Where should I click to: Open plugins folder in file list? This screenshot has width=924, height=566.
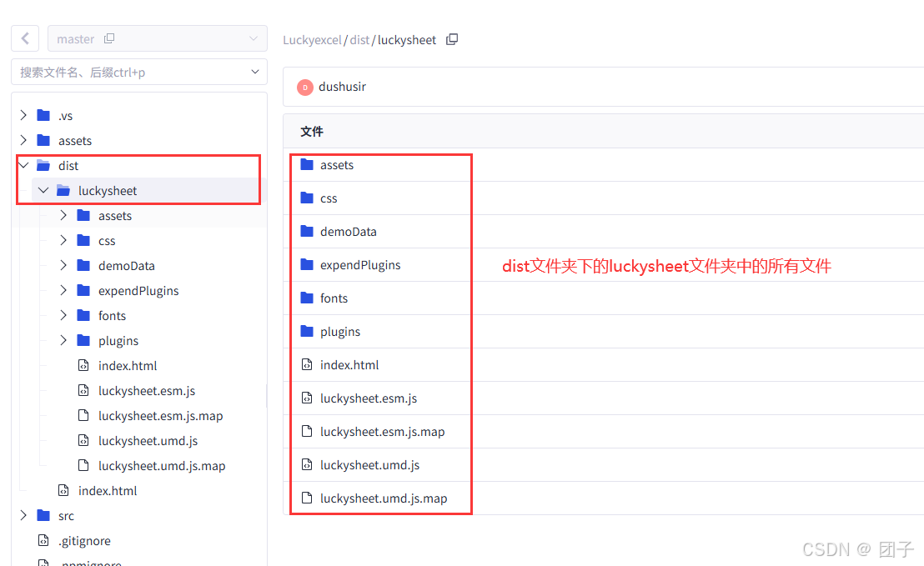coord(340,332)
